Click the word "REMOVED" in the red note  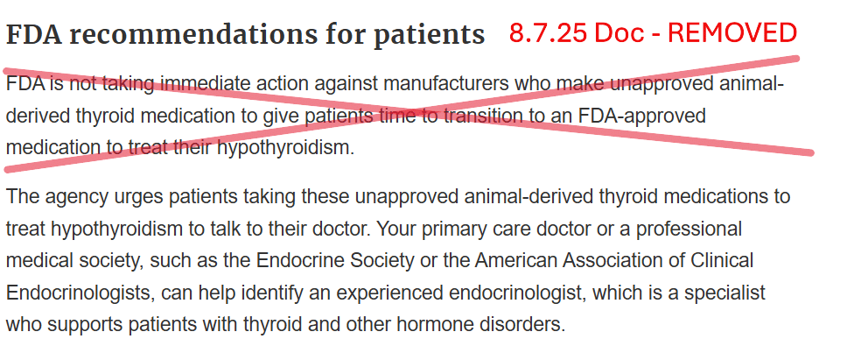[733, 33]
